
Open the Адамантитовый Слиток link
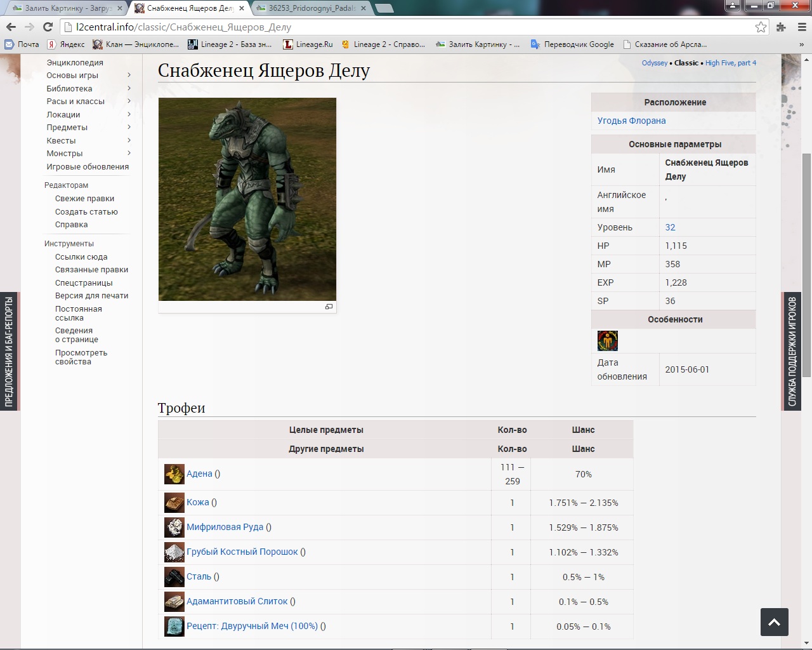pos(237,601)
